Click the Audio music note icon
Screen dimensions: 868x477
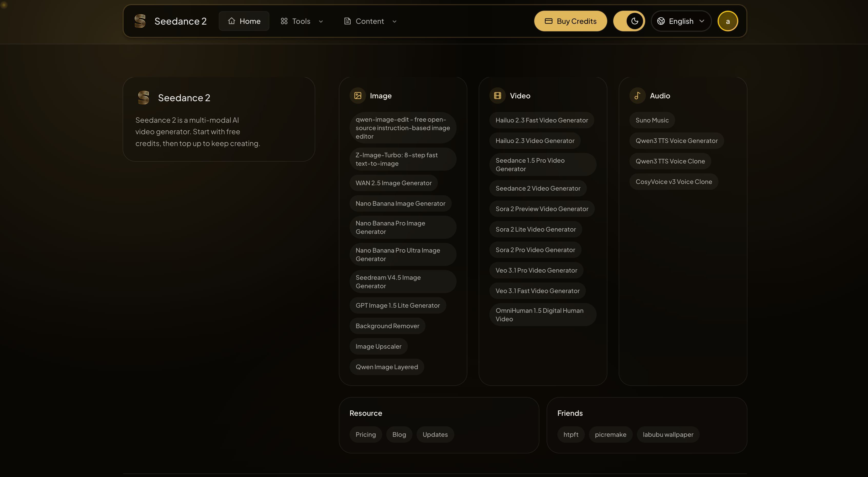point(637,95)
